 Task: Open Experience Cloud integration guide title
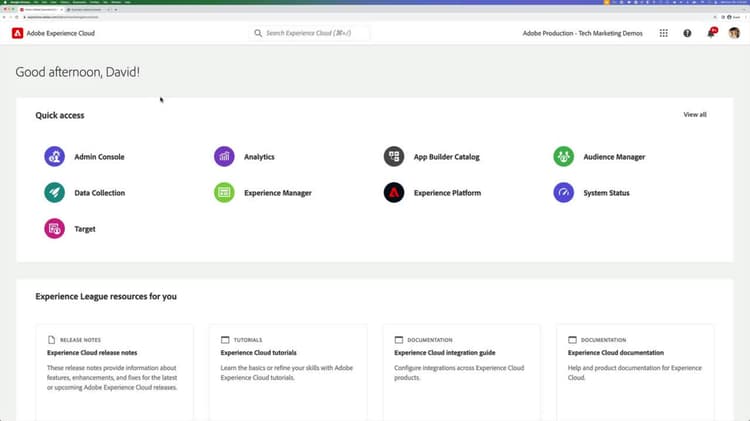point(445,353)
